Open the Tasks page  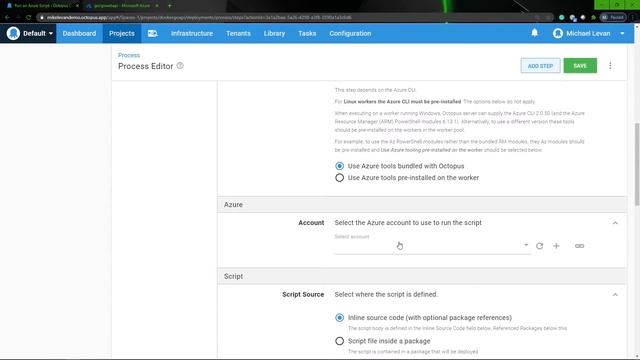tap(307, 33)
